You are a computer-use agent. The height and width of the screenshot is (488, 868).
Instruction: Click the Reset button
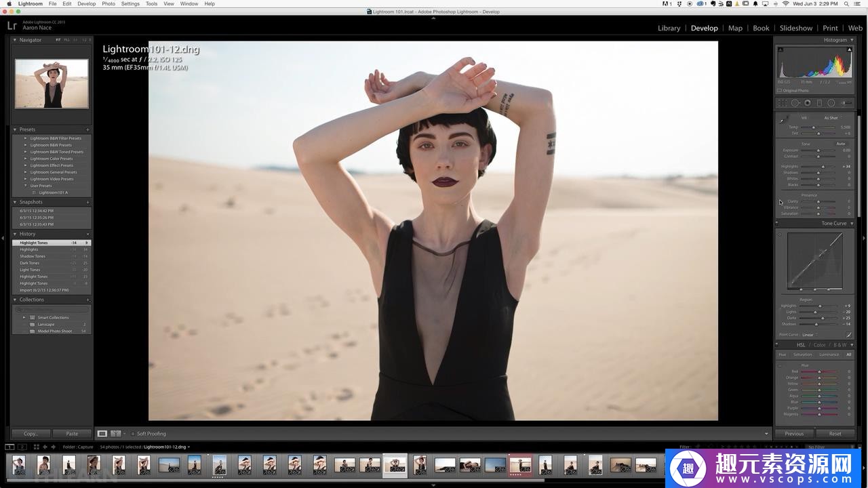pos(835,434)
